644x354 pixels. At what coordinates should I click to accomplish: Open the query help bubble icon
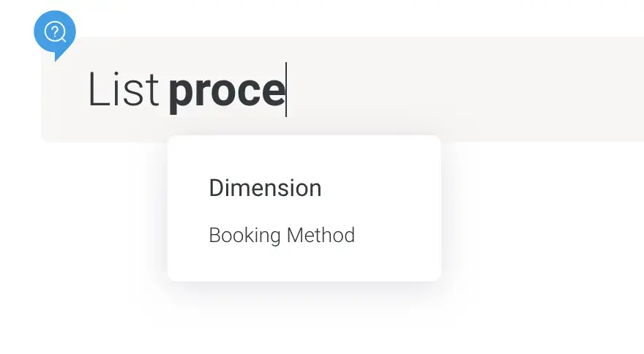click(55, 33)
